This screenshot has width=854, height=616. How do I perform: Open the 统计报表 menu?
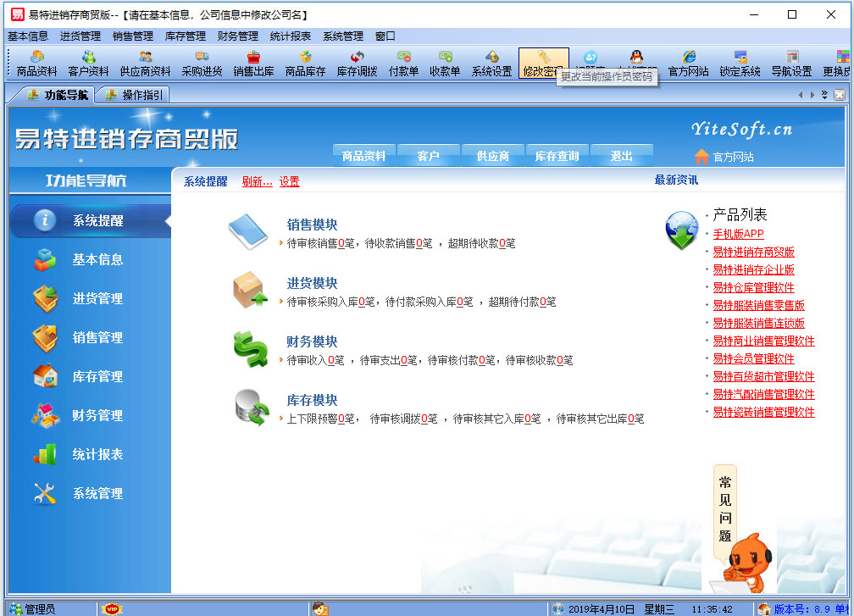[291, 36]
